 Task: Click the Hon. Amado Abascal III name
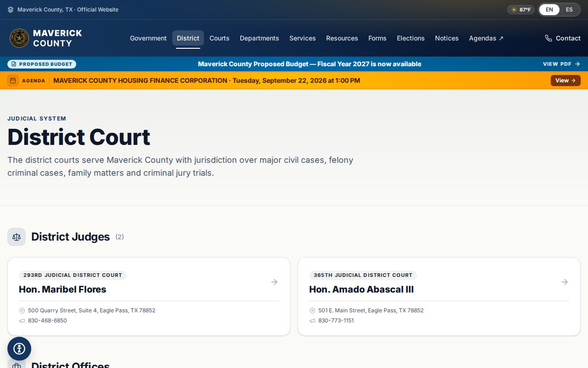(x=362, y=289)
